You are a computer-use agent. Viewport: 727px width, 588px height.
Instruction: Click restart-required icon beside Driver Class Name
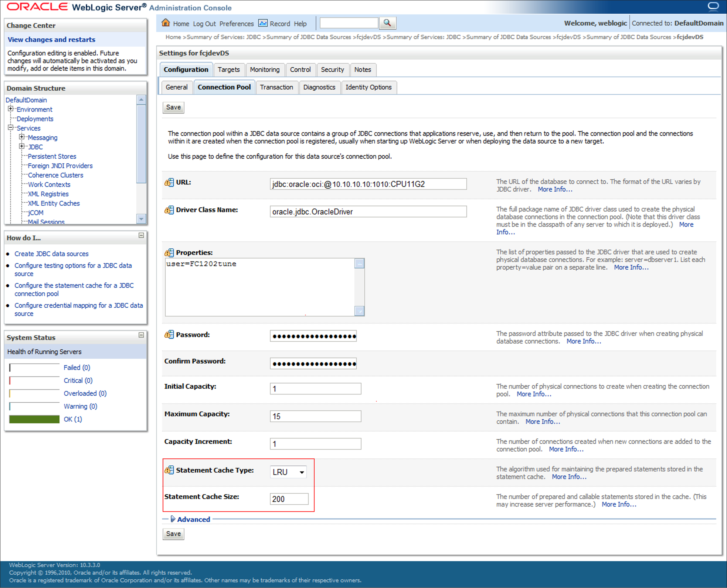[x=169, y=210]
